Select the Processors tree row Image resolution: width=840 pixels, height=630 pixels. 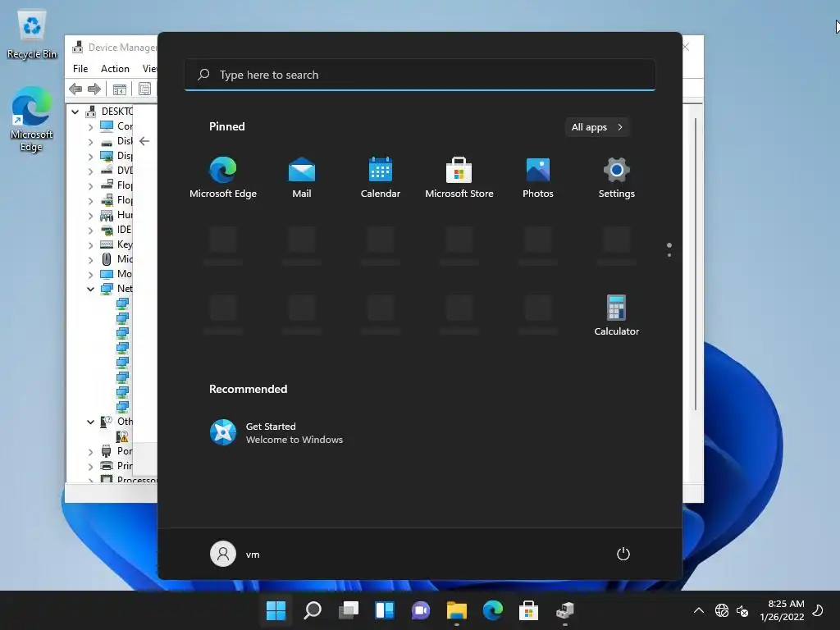129,479
